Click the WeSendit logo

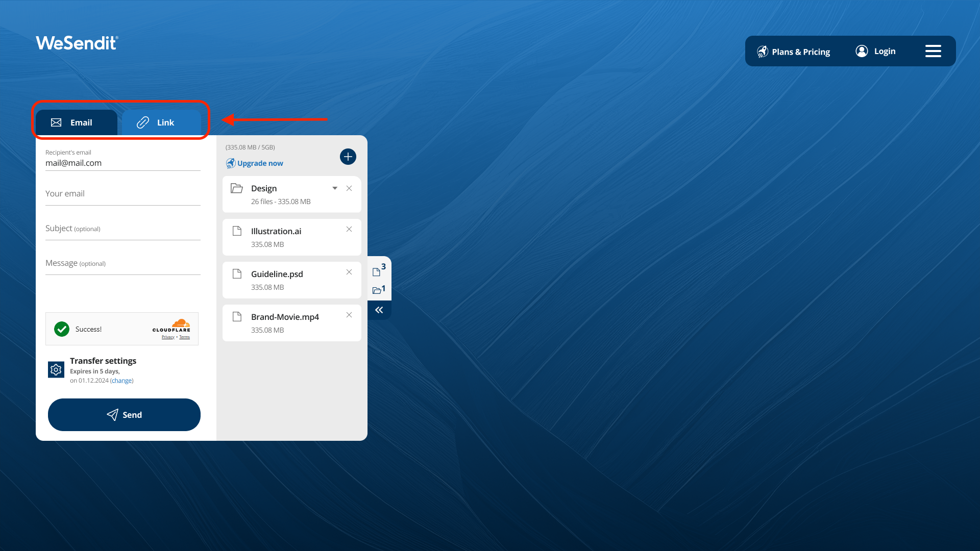[x=77, y=43]
